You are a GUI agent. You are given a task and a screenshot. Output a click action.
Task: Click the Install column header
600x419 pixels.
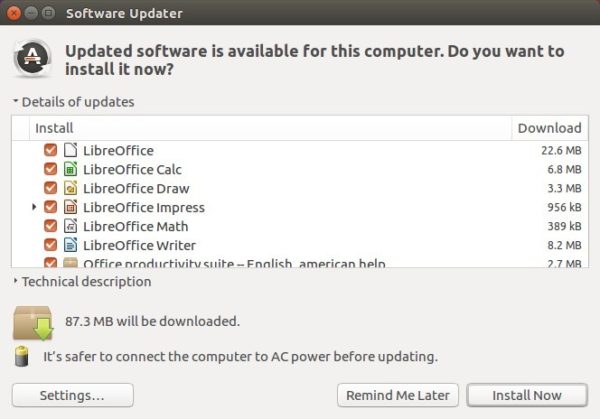[x=270, y=128]
